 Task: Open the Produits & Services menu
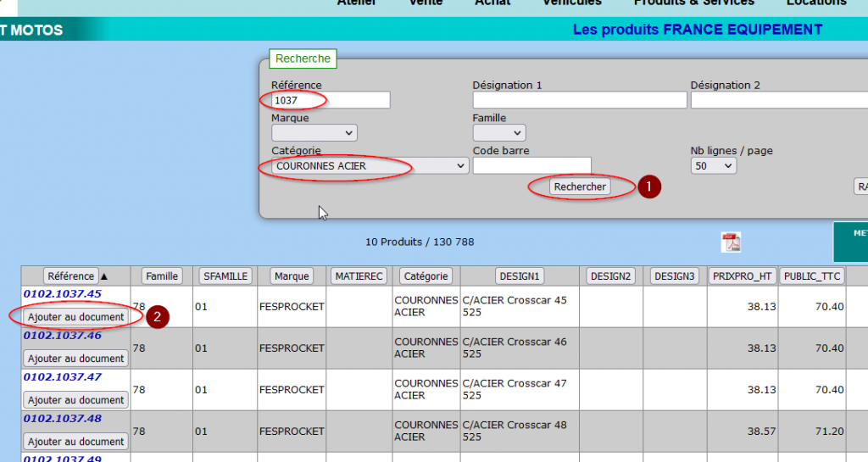(x=693, y=3)
